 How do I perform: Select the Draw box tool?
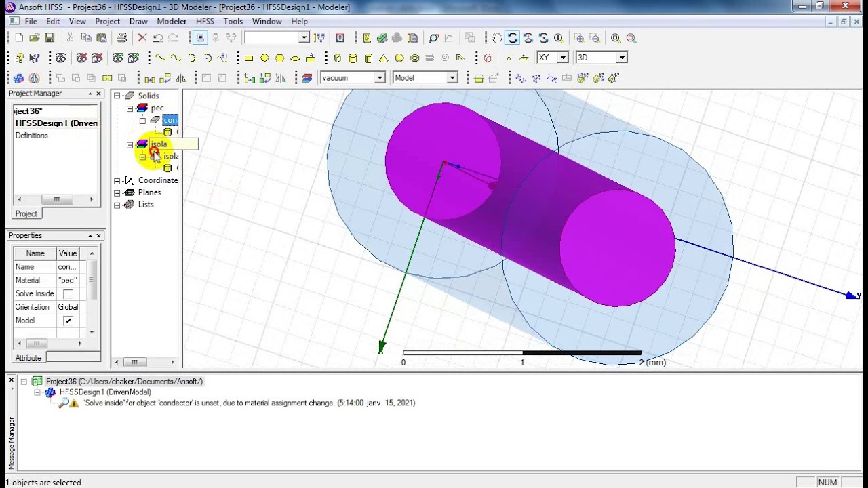[337, 58]
